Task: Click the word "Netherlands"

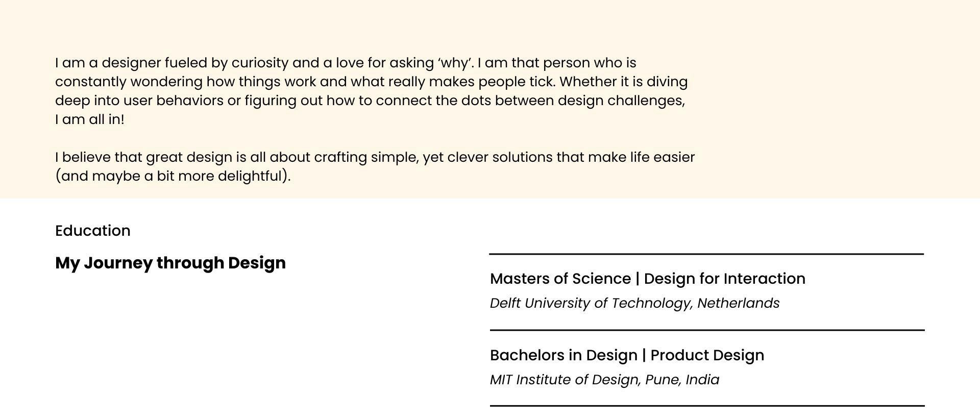Action: (x=738, y=303)
